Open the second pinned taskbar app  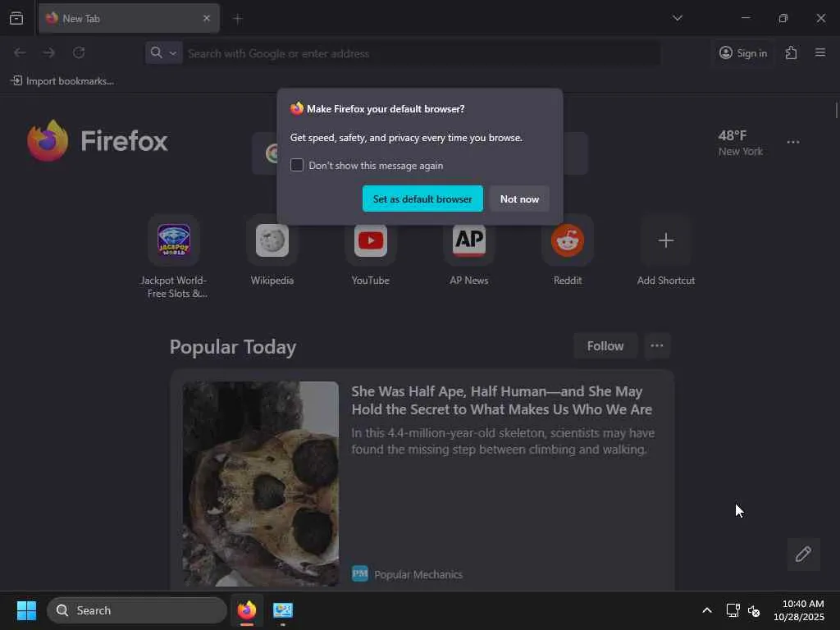[283, 610]
